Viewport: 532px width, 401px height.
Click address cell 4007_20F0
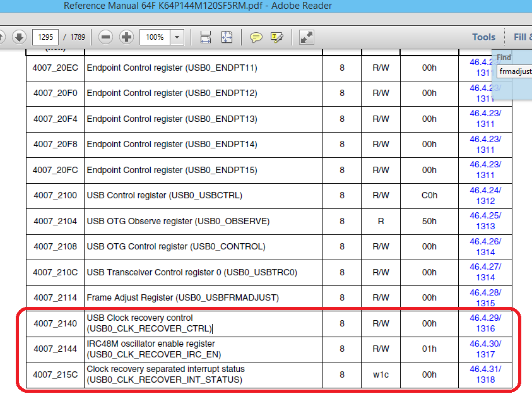[56, 93]
